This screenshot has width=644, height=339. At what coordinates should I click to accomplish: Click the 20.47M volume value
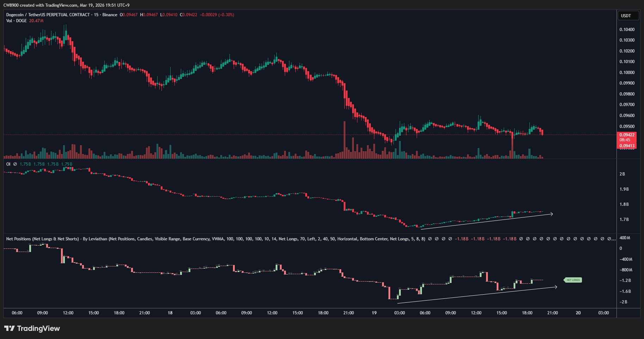(x=36, y=21)
